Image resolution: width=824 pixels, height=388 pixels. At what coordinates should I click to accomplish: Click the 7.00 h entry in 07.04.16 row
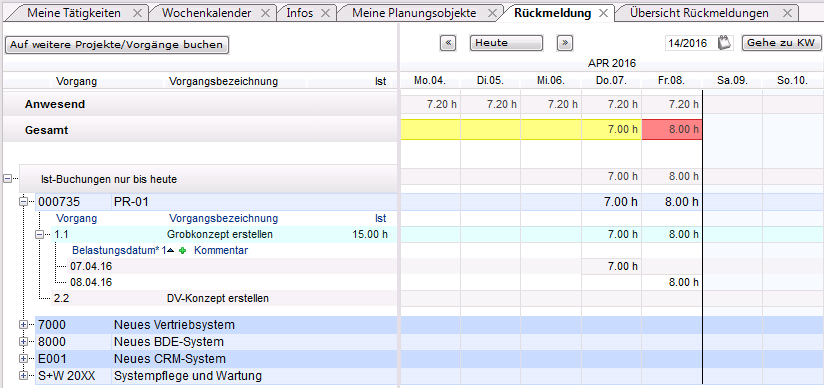click(623, 267)
